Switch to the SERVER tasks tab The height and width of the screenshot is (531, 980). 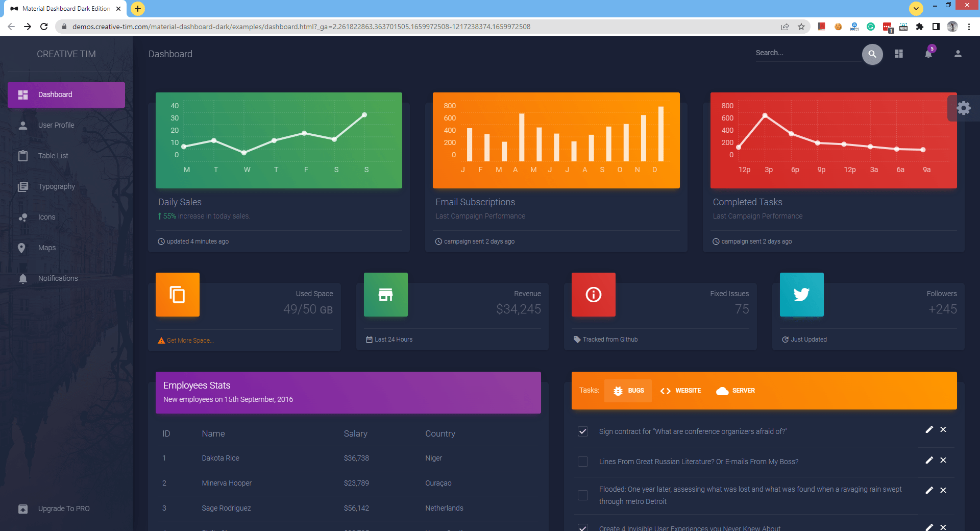[x=735, y=391]
